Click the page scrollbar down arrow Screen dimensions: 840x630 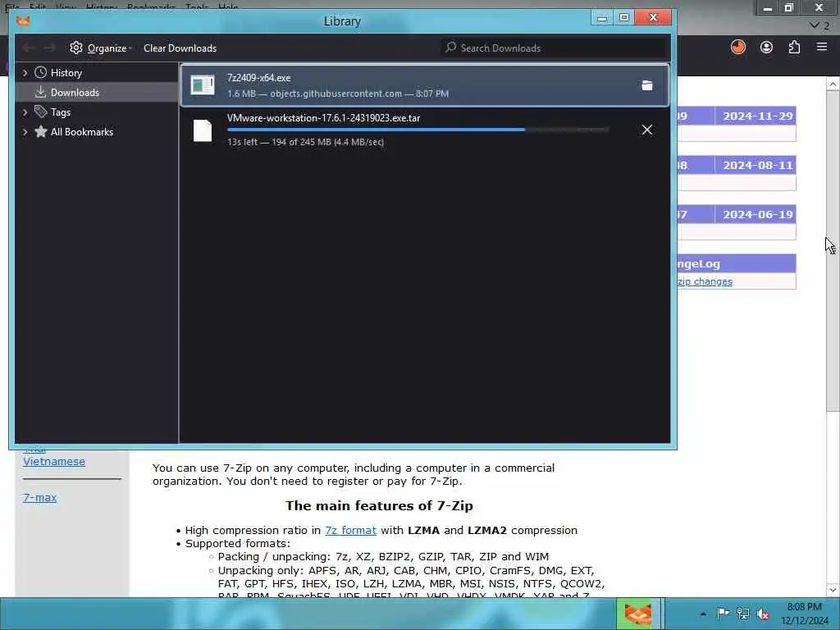tap(833, 590)
